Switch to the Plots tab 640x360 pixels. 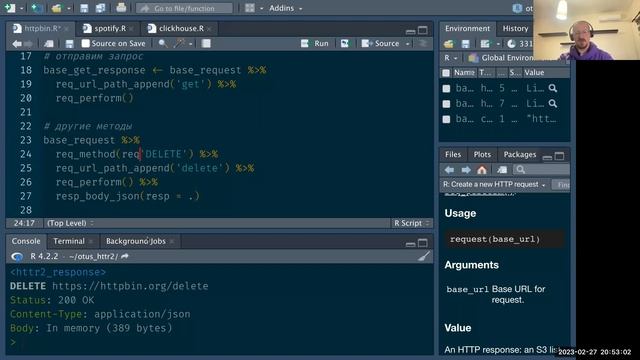pos(482,155)
